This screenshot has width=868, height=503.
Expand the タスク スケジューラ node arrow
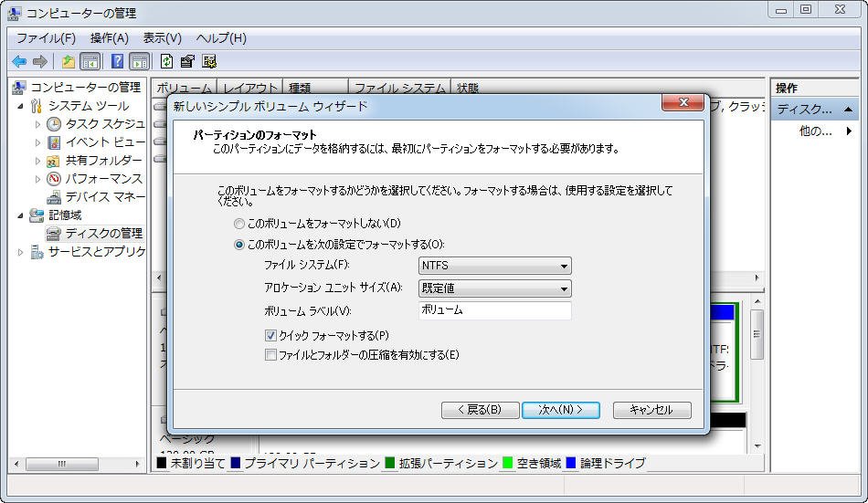(x=37, y=124)
